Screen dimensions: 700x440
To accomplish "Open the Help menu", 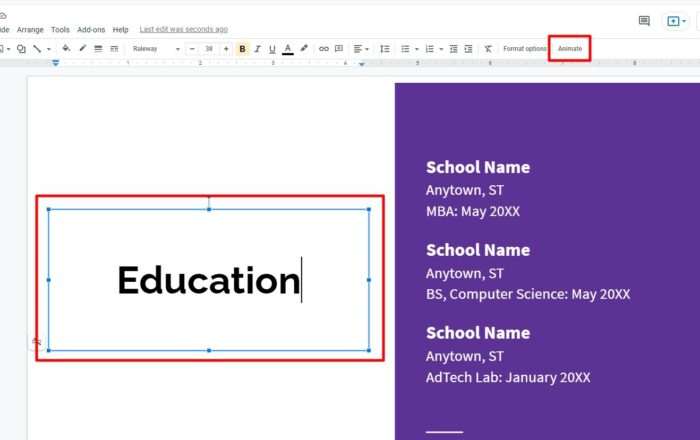I will 121,29.
